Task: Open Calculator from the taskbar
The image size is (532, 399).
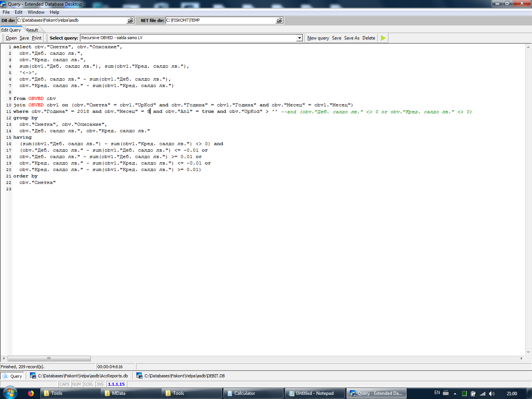Action: [x=253, y=393]
